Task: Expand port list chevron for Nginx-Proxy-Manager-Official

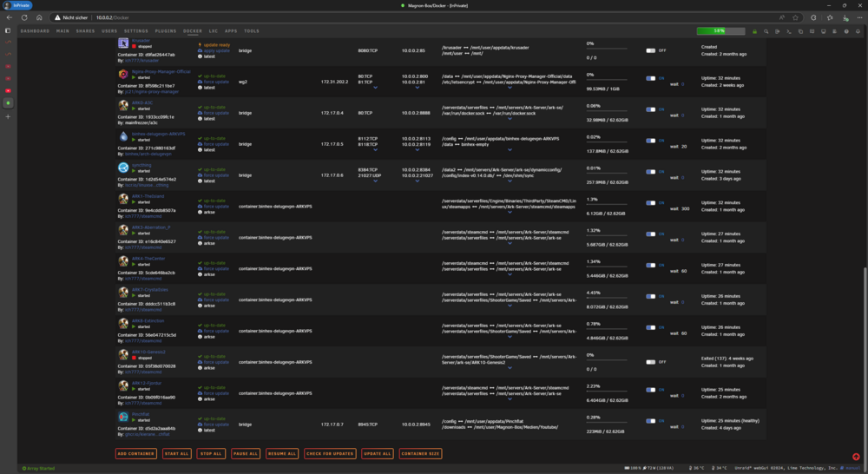Action: (x=375, y=88)
